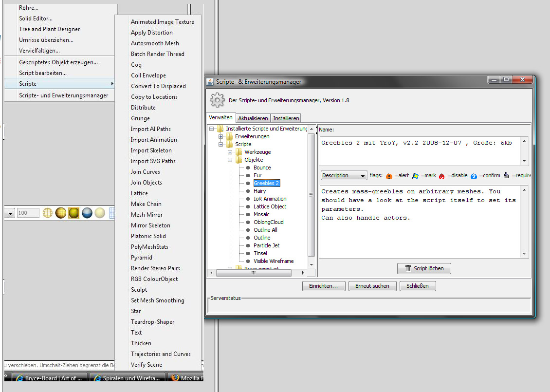Screen dimensions: 550x392
Task: Select Script bearbeiten... menu entry
Action: [x=43, y=73]
